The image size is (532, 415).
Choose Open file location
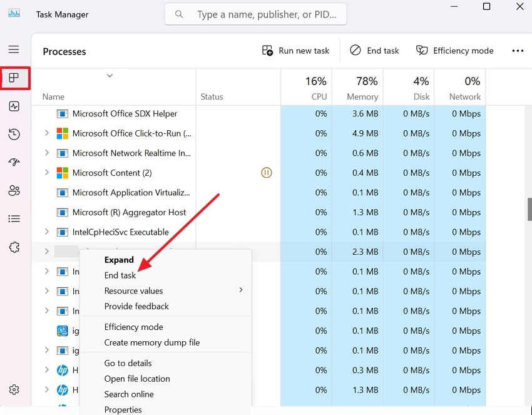click(137, 379)
